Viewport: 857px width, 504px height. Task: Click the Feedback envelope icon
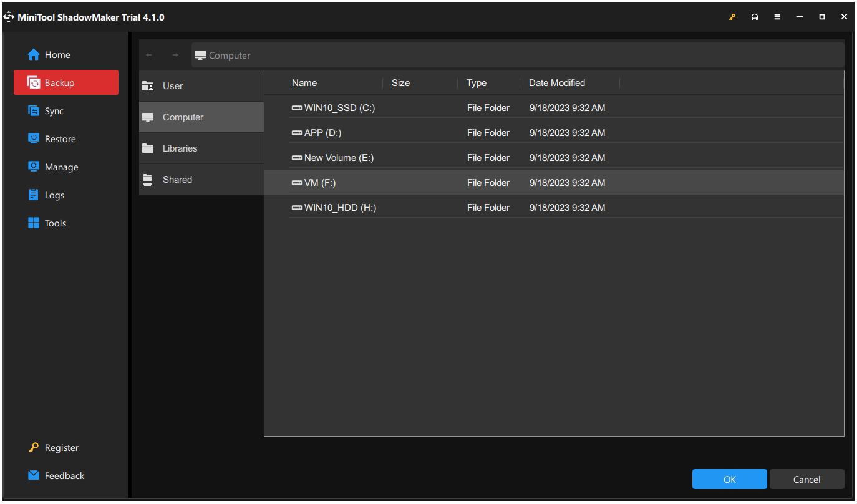[x=34, y=476]
